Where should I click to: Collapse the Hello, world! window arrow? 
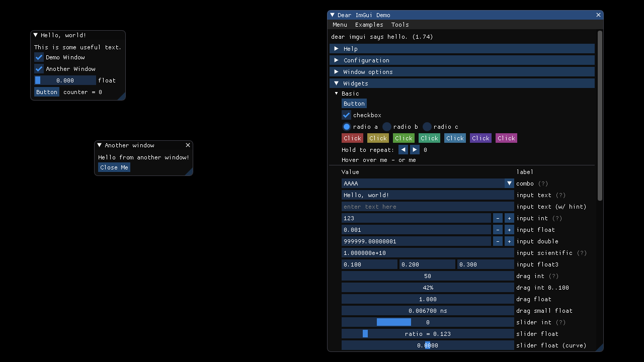point(36,35)
